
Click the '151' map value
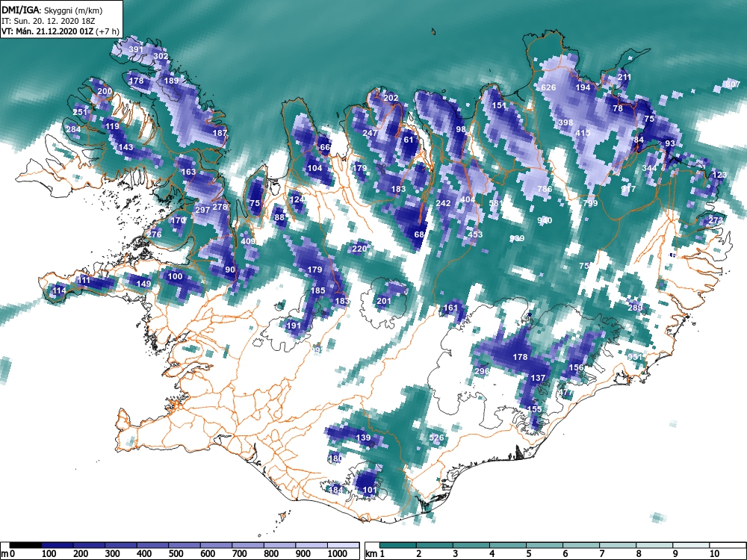[499, 105]
